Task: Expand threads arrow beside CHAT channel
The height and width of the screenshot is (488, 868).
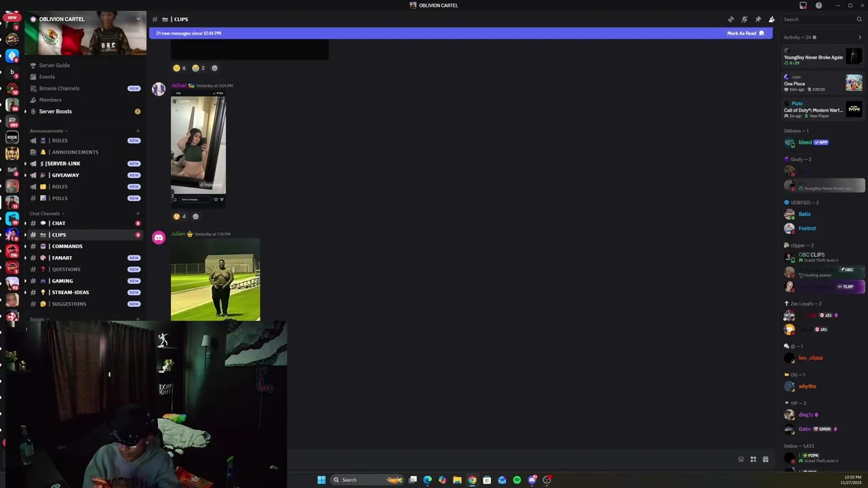Action: pyautogui.click(x=25, y=223)
